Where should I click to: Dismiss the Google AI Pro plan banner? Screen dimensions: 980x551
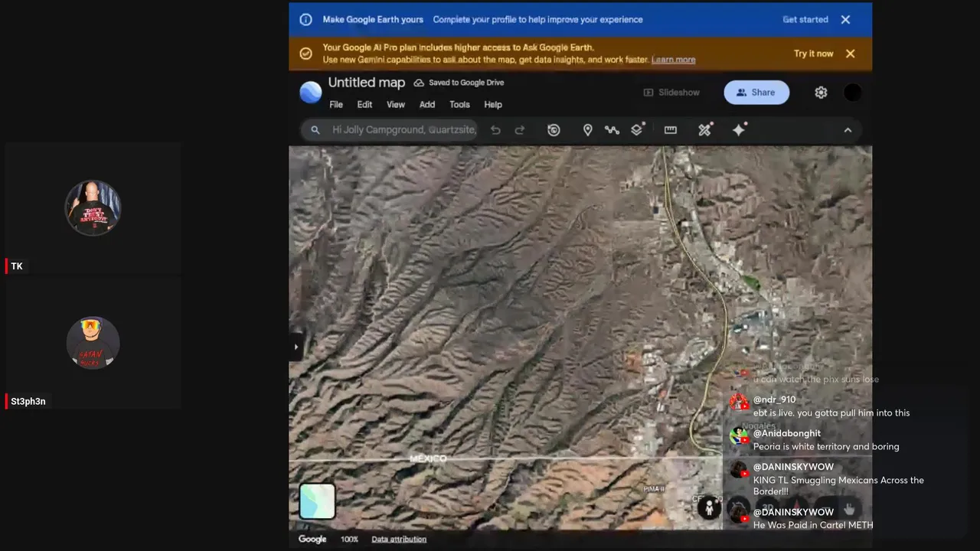850,54
